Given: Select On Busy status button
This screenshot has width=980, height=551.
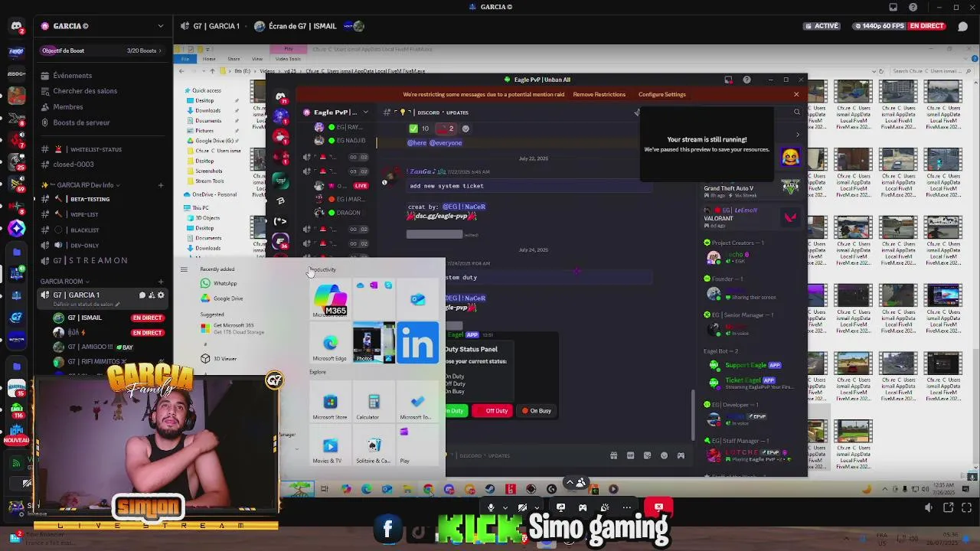Looking at the screenshot, I should (536, 411).
